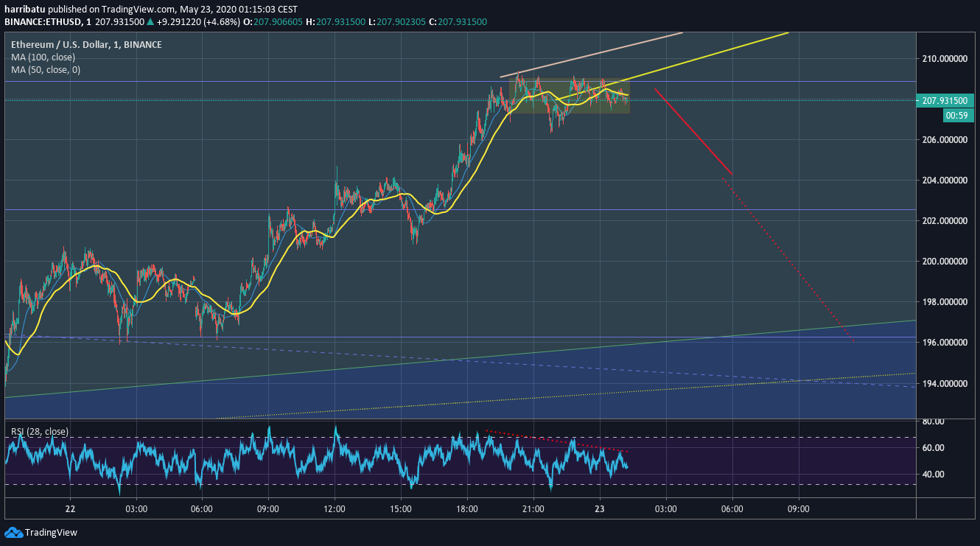Select the dotted red projection line
The height and width of the screenshot is (546, 980).
click(x=788, y=259)
